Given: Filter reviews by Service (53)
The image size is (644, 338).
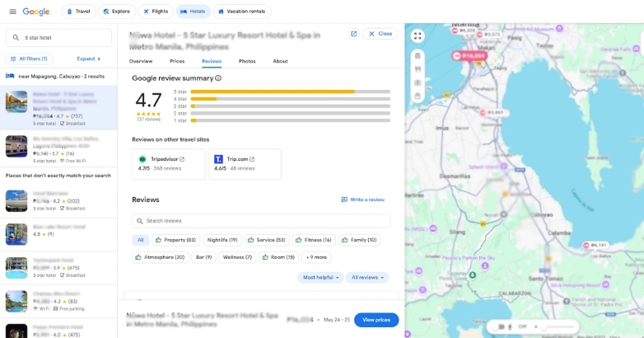Looking at the screenshot, I should click(267, 240).
